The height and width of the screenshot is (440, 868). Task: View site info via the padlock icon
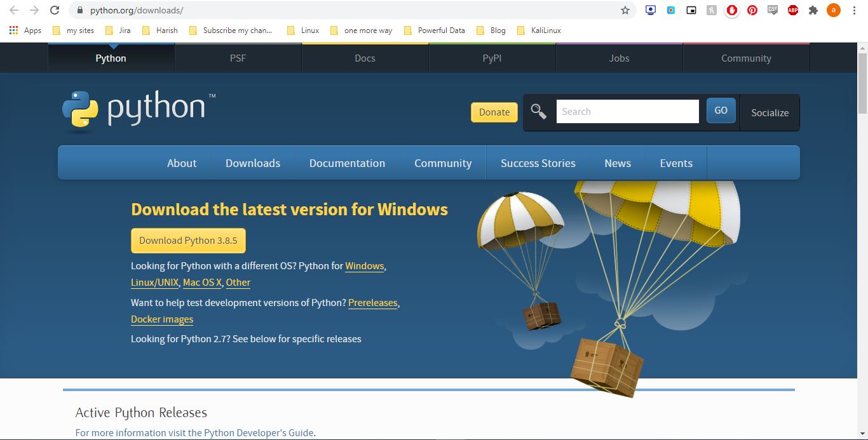pyautogui.click(x=79, y=10)
